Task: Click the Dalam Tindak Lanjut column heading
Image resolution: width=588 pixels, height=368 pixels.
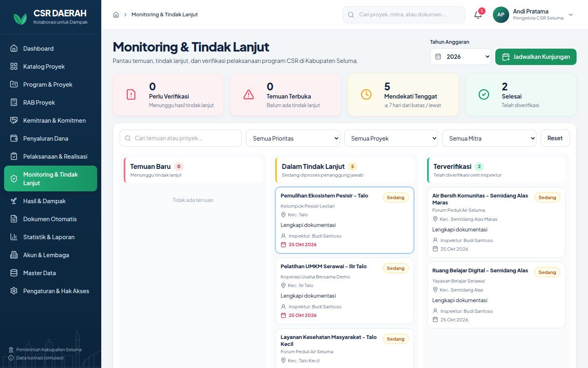Action: [x=313, y=166]
